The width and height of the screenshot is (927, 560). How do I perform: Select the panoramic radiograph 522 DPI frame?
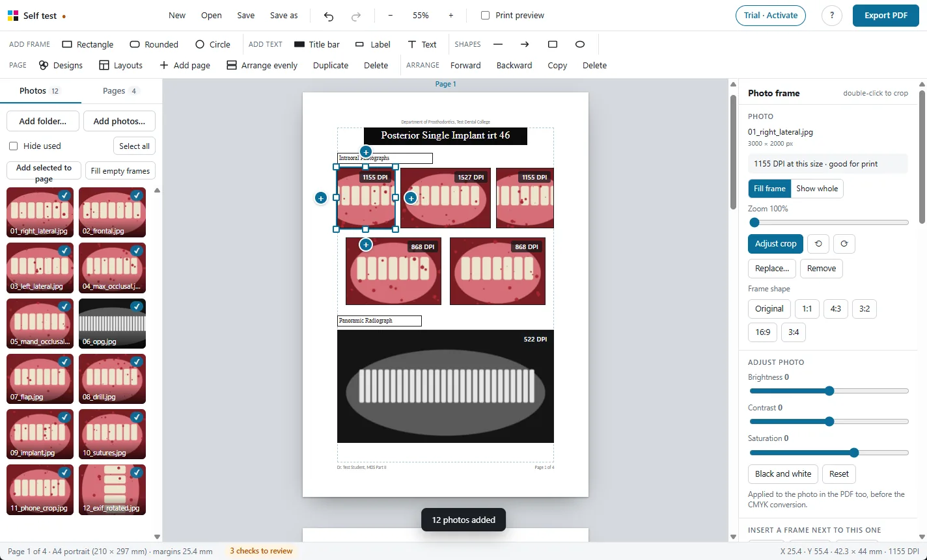click(445, 386)
